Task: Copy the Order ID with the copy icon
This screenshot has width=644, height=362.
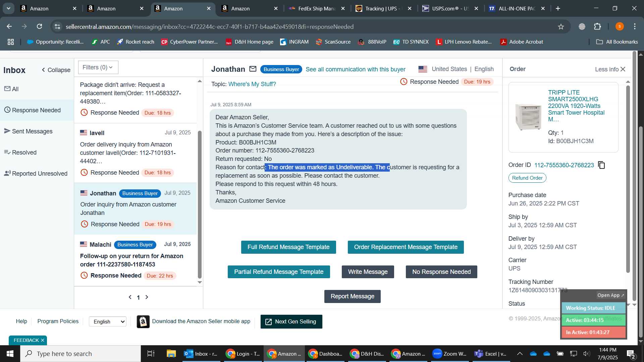Action: click(x=601, y=165)
